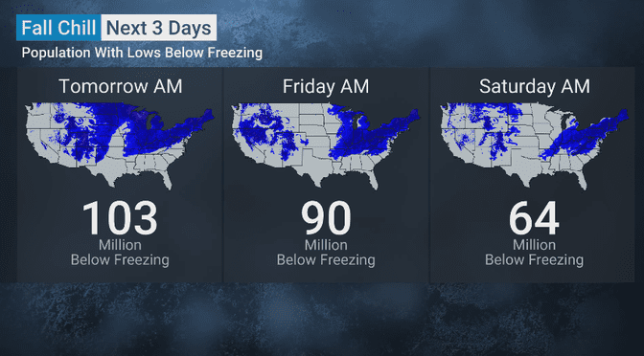
Task: Click the 103 million figure
Action: (120, 218)
